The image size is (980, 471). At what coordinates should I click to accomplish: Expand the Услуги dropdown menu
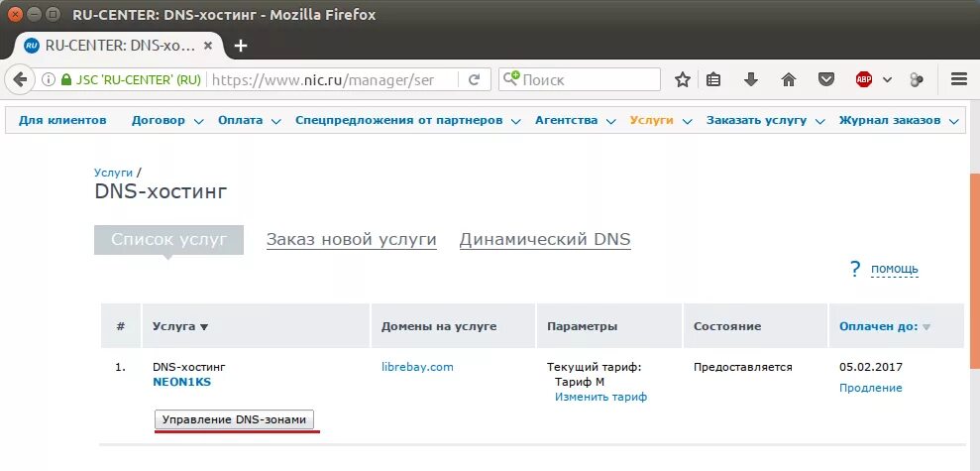661,120
